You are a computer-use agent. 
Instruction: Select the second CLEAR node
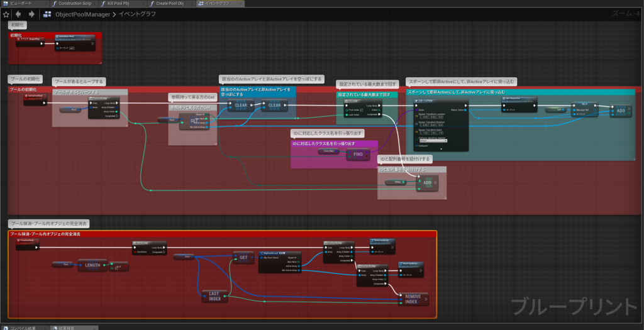click(x=274, y=105)
